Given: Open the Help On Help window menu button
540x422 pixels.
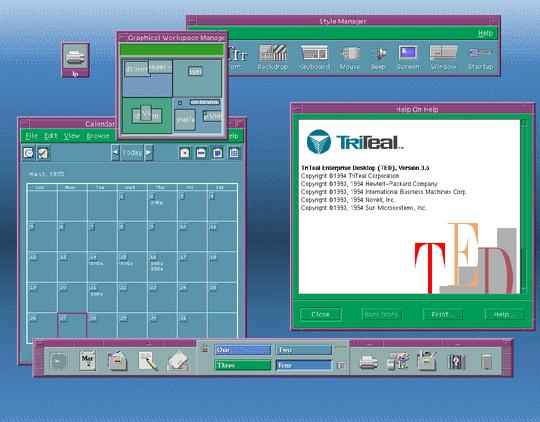Looking at the screenshot, I should (x=297, y=109).
